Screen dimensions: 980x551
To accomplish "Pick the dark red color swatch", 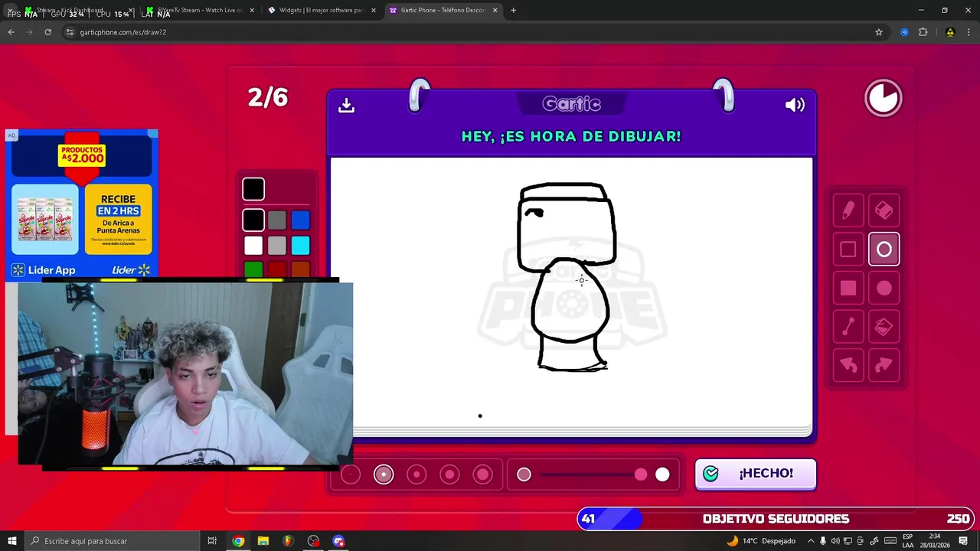I will 277,269.
